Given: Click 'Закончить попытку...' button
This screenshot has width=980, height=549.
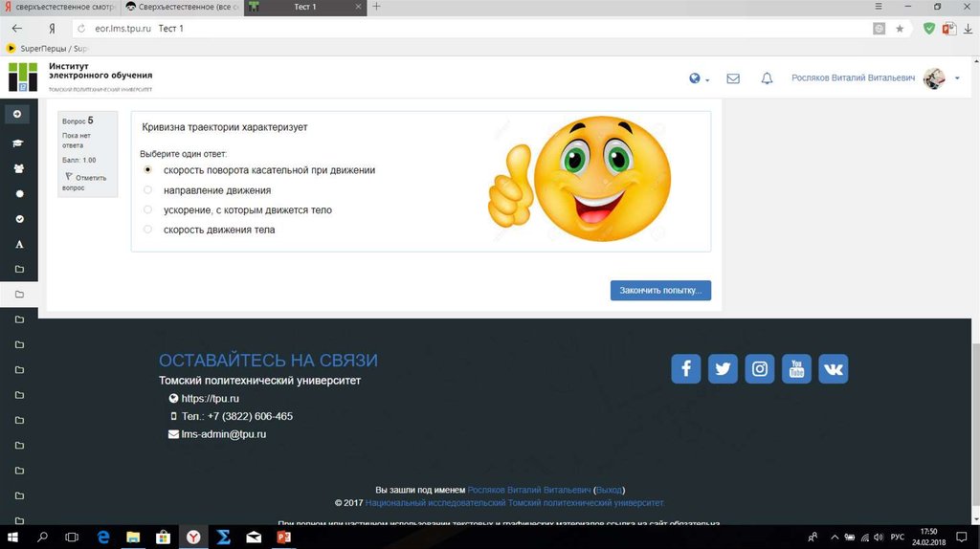Looking at the screenshot, I should [x=660, y=291].
